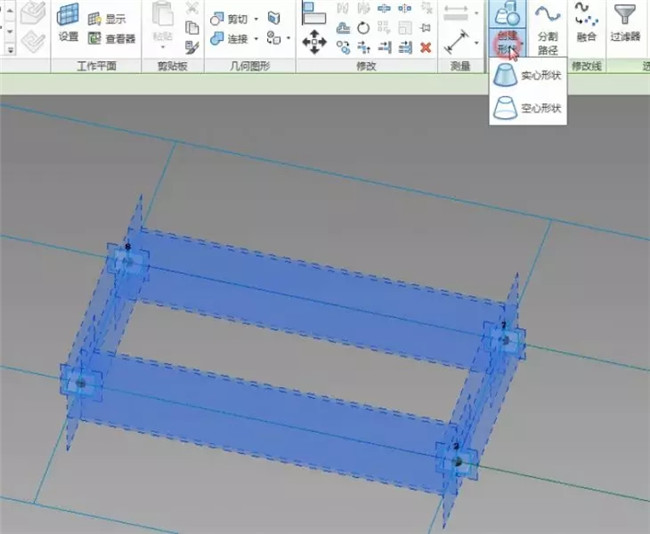Image resolution: width=650 pixels, height=534 pixels.
Task: Click the split face icon right of 连接
Action: coord(274,38)
